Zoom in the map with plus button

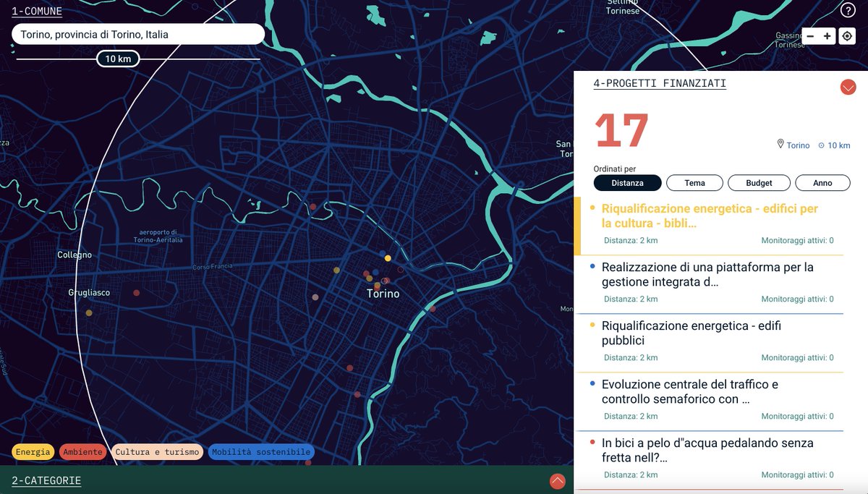pyautogui.click(x=827, y=36)
